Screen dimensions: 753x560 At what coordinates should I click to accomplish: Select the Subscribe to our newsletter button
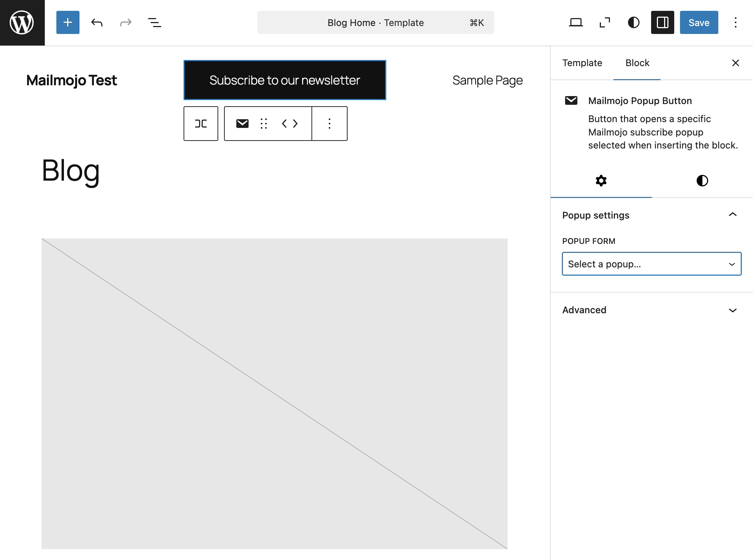285,80
